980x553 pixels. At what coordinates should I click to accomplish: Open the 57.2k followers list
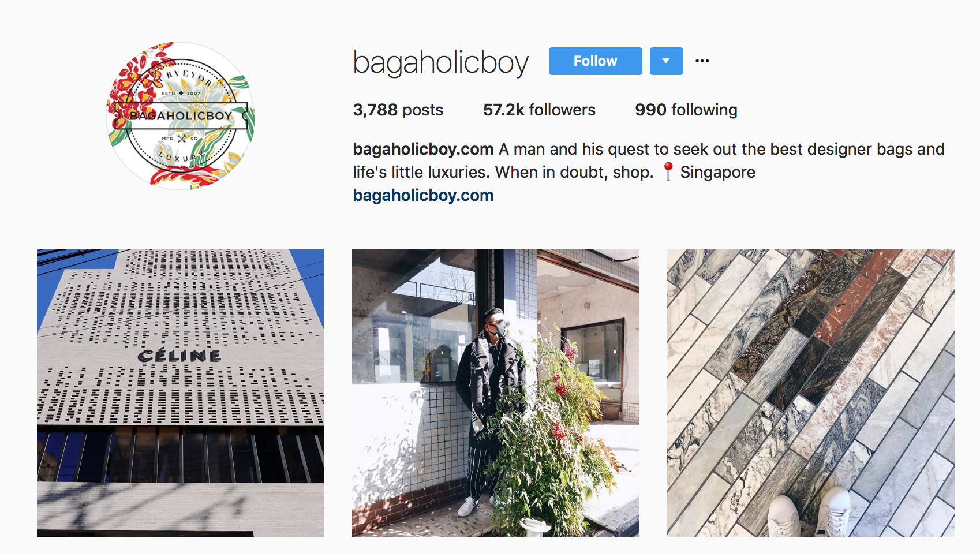[539, 110]
